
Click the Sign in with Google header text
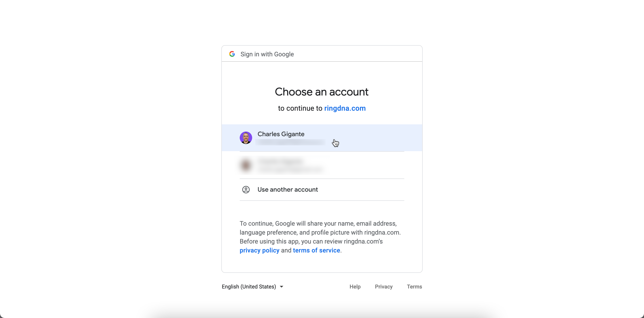267,54
